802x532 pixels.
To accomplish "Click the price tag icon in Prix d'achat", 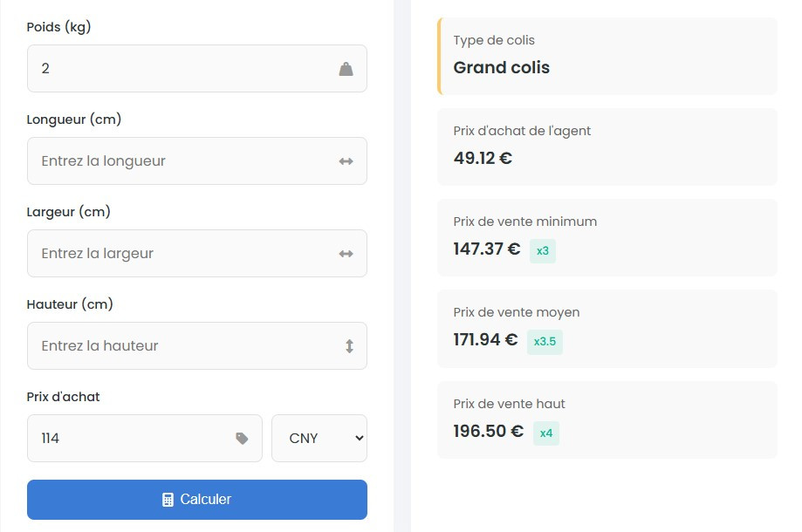I will click(x=242, y=439).
